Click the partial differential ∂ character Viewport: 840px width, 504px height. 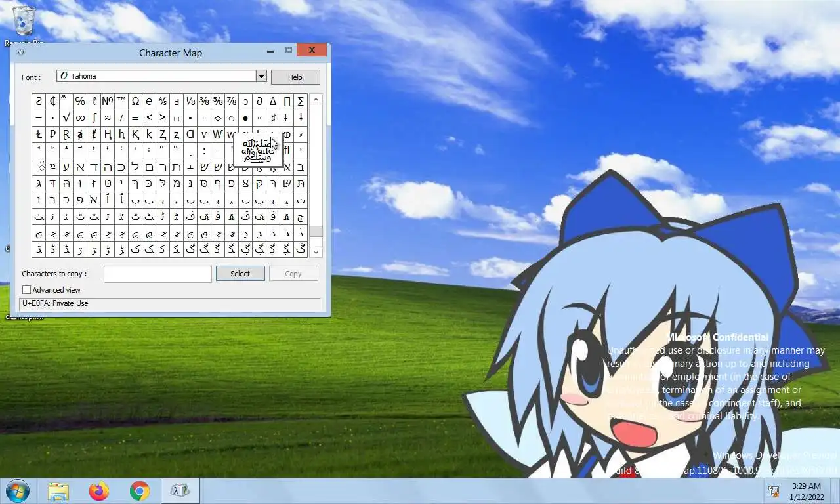[259, 101]
